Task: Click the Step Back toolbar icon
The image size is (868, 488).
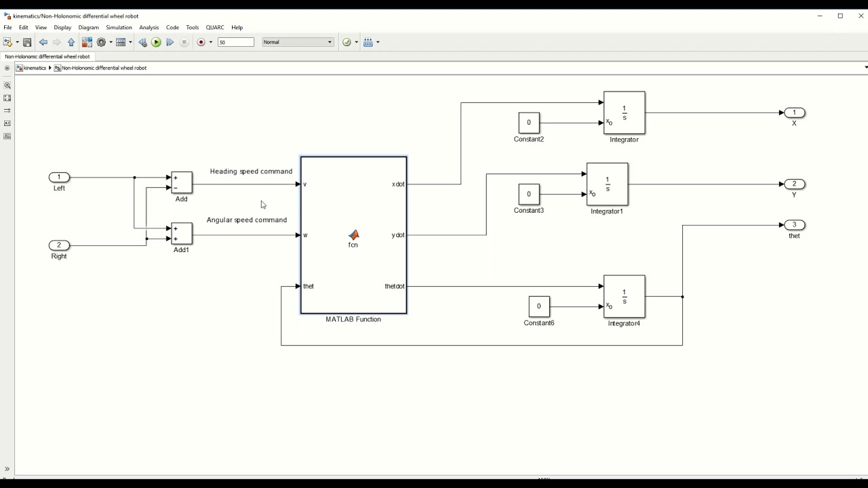Action: (x=142, y=42)
